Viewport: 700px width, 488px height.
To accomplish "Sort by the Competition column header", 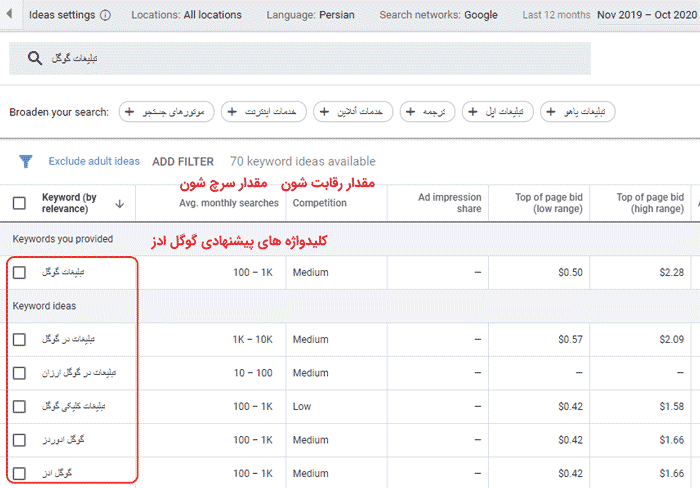I will click(319, 203).
